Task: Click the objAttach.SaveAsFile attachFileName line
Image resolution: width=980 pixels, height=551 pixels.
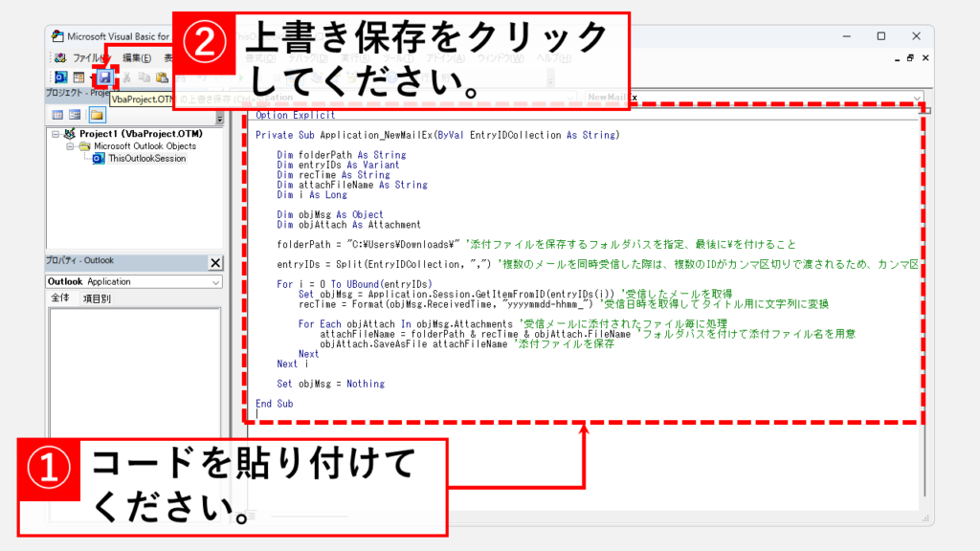Action: coord(467,344)
